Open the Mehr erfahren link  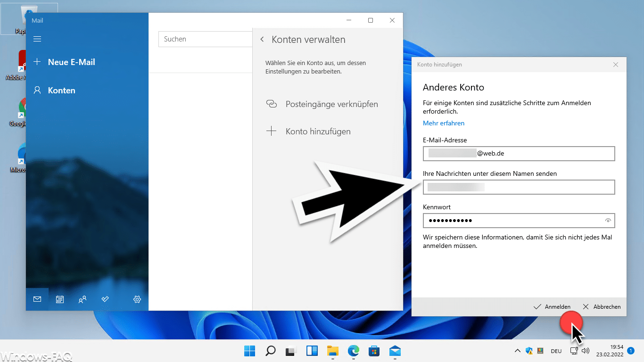coord(444,123)
